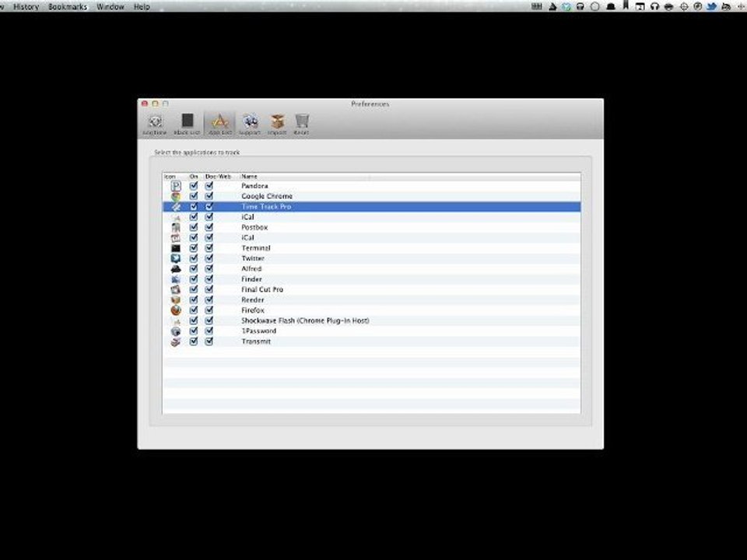Open the Support pane
747x560 pixels.
250,124
